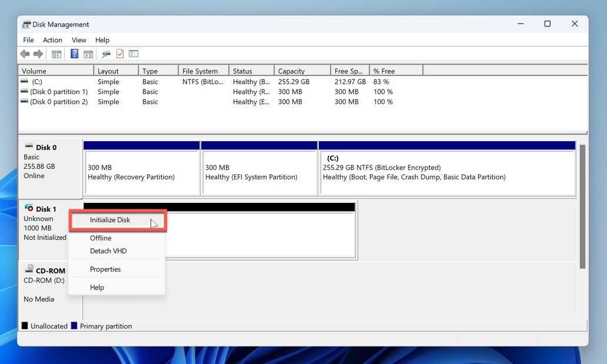Open Properties for Disk 1
The width and height of the screenshot is (607, 364).
tap(105, 269)
